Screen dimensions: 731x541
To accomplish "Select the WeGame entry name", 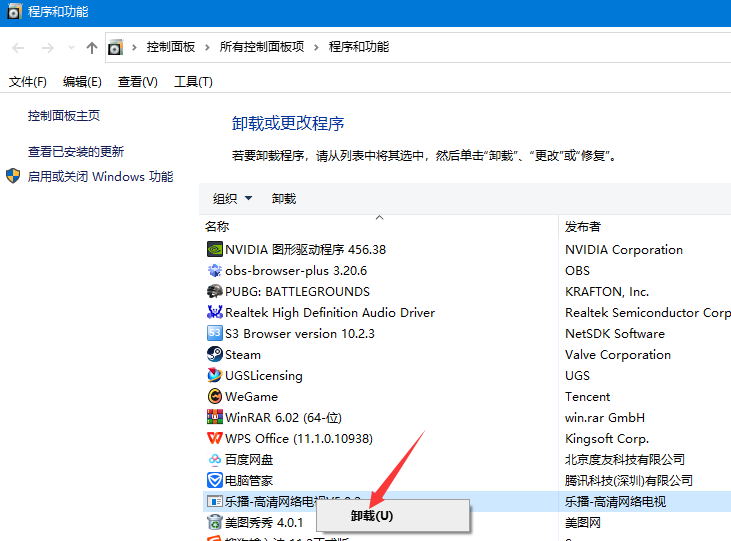I will click(x=251, y=397).
